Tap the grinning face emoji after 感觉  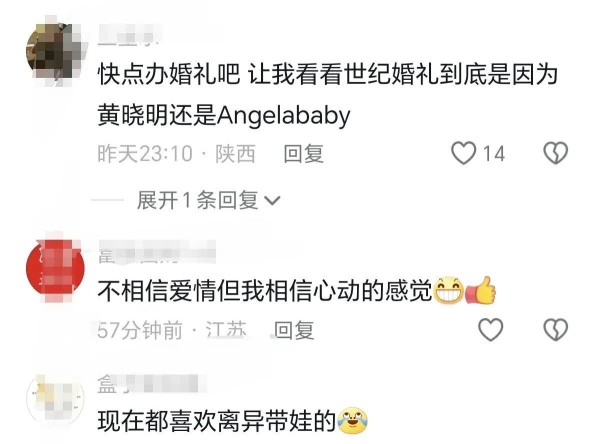tap(448, 291)
